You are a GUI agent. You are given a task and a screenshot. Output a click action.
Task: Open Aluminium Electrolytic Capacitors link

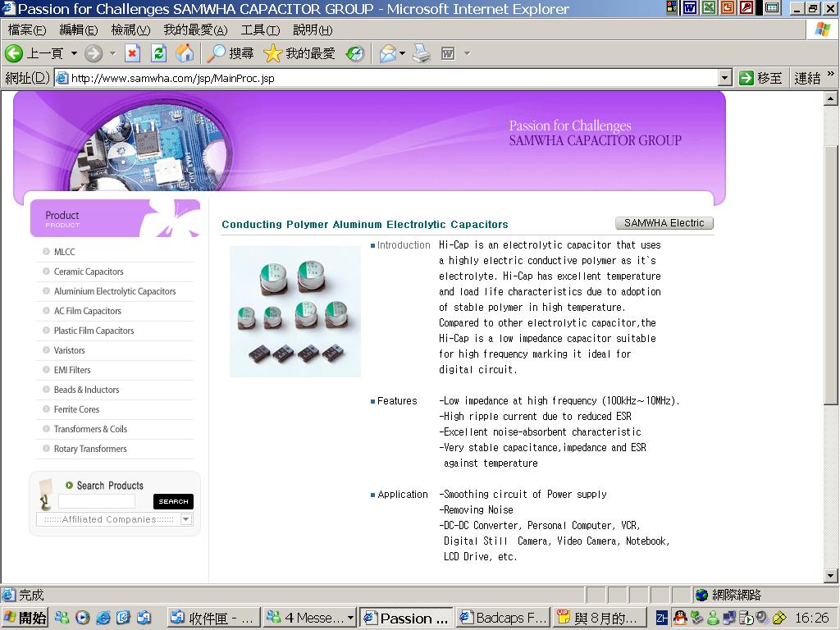(x=115, y=291)
